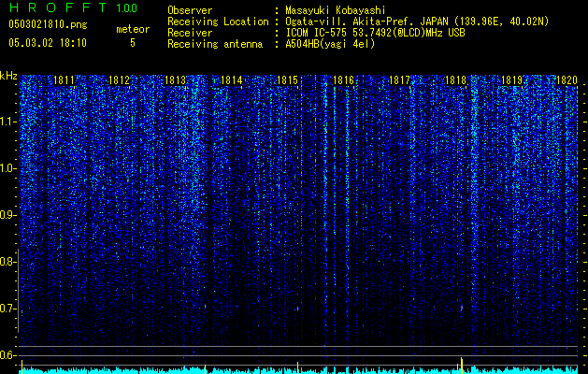
Task: Click the 0.8 kHz frequency axis label
Action: [8, 262]
